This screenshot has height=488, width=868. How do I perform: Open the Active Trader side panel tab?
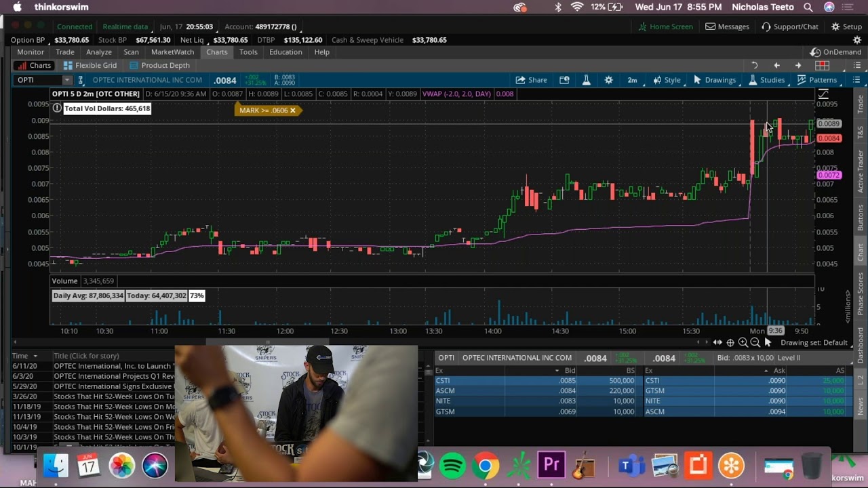tap(861, 171)
